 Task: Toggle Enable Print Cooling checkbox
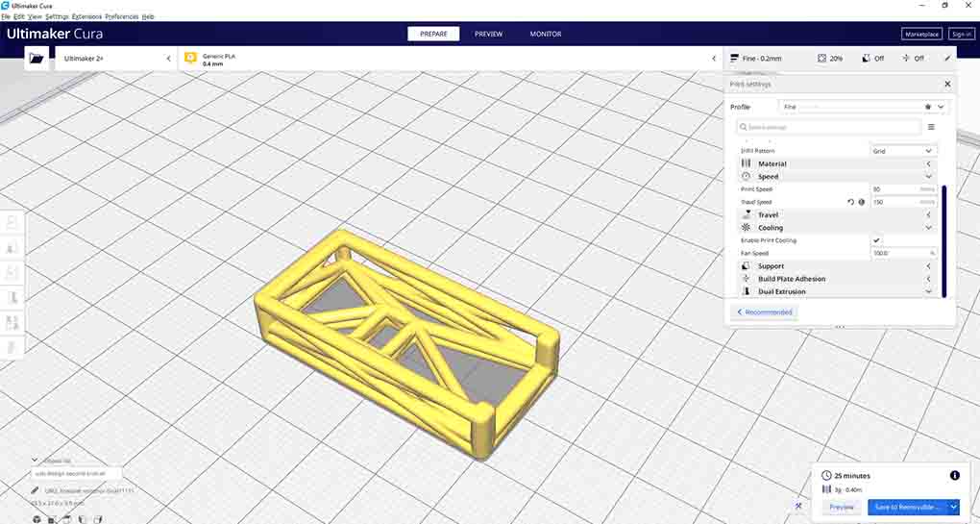876,240
